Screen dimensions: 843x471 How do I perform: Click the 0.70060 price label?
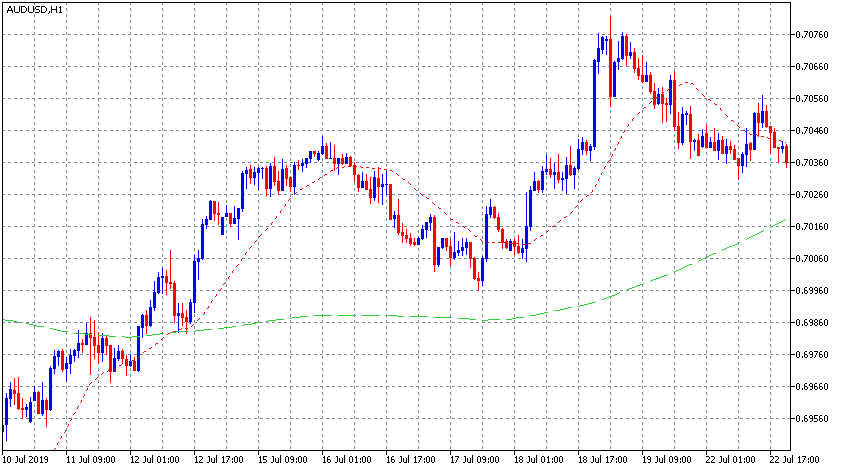[812, 259]
